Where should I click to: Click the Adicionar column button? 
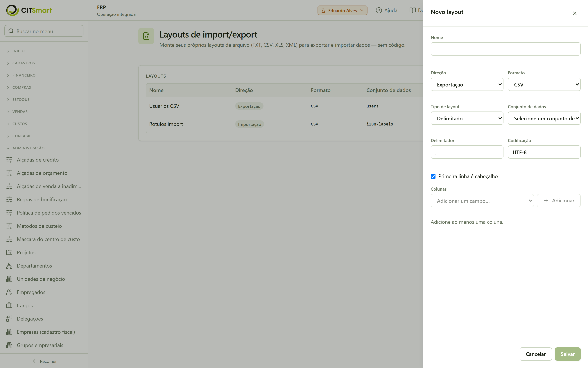[x=559, y=201]
